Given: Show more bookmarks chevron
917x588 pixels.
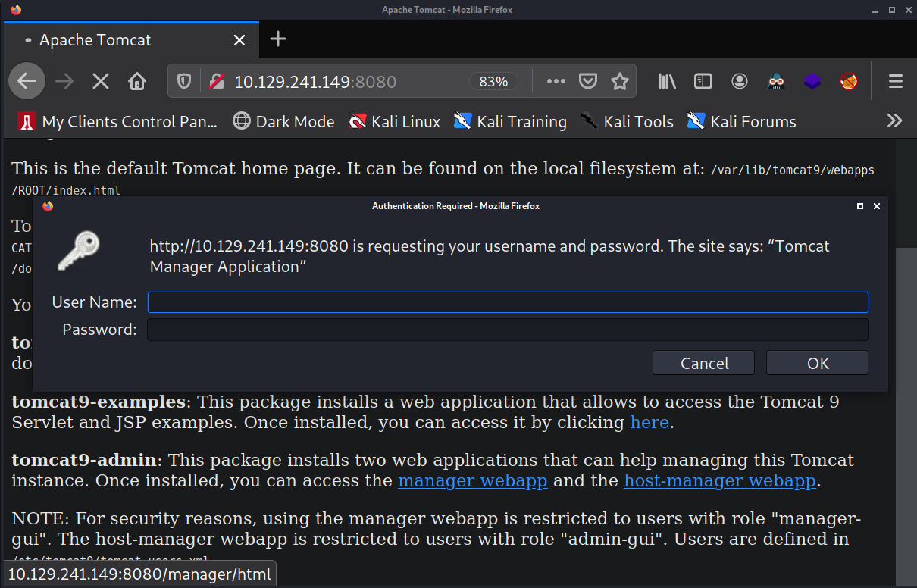Looking at the screenshot, I should point(895,120).
